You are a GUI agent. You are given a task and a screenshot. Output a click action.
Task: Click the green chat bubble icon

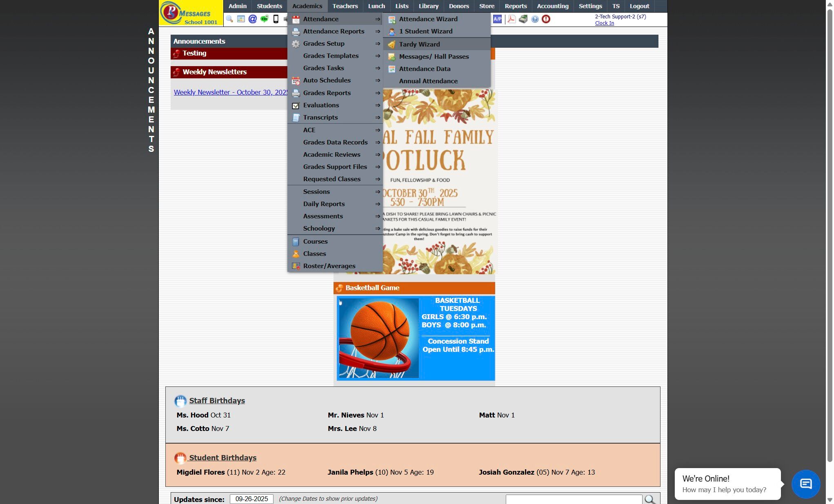coord(264,19)
